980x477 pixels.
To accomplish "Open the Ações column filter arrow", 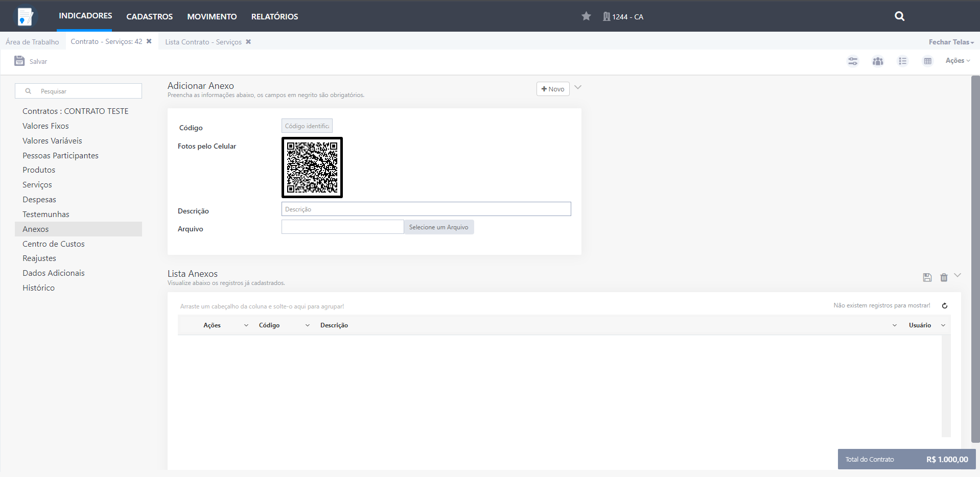I will tap(246, 325).
